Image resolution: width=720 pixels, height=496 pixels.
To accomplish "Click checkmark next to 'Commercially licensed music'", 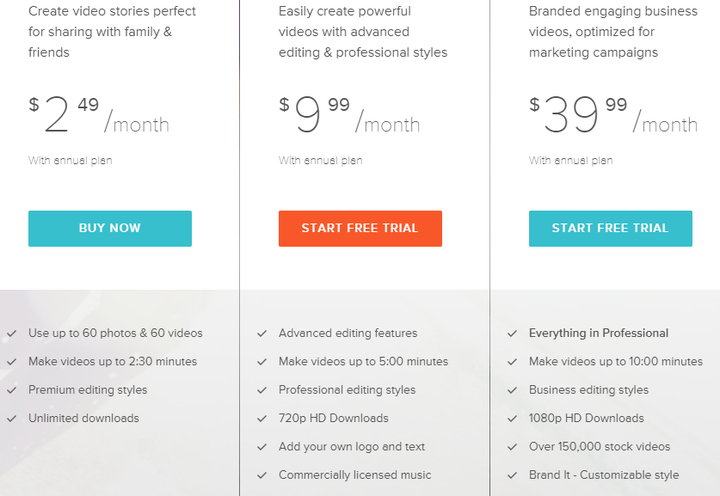I will (x=262, y=475).
